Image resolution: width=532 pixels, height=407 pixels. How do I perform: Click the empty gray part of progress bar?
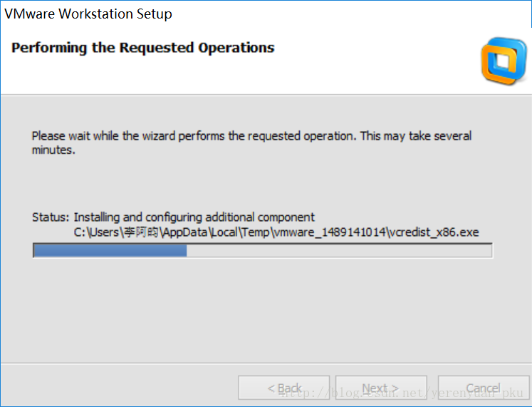pyautogui.click(x=338, y=250)
